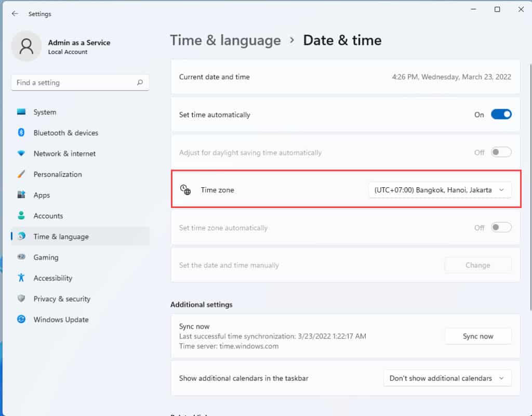Turn off Set time automatically

coord(500,114)
